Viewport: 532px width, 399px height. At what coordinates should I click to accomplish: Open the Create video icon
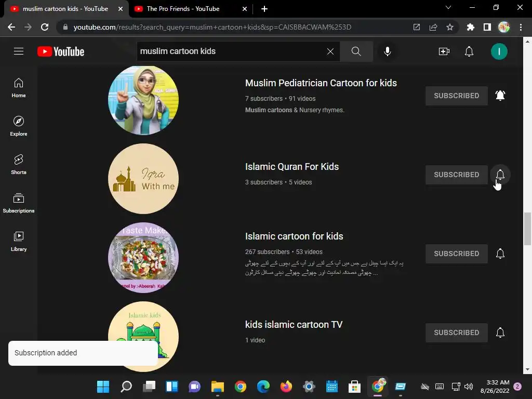click(x=444, y=51)
